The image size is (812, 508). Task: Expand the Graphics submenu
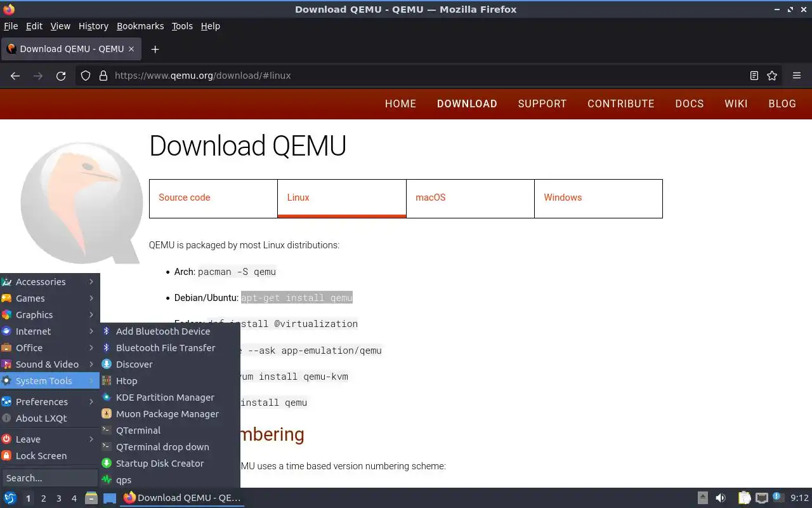click(x=49, y=315)
